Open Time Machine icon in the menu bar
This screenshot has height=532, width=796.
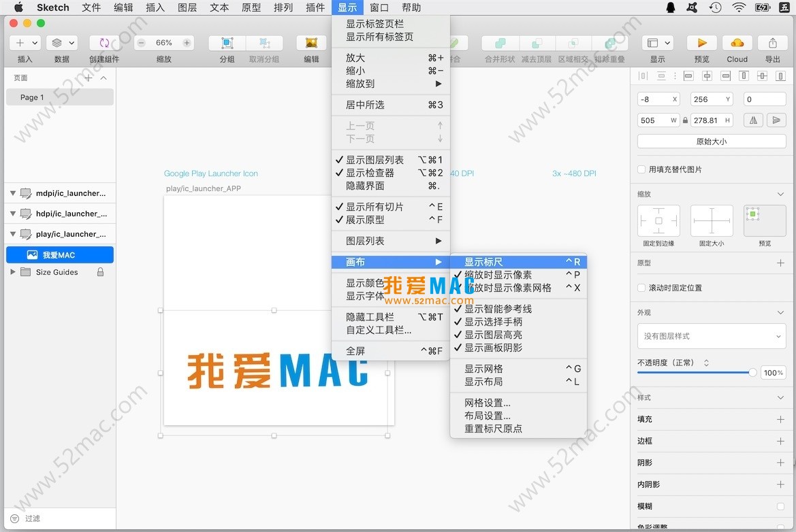(x=715, y=7)
